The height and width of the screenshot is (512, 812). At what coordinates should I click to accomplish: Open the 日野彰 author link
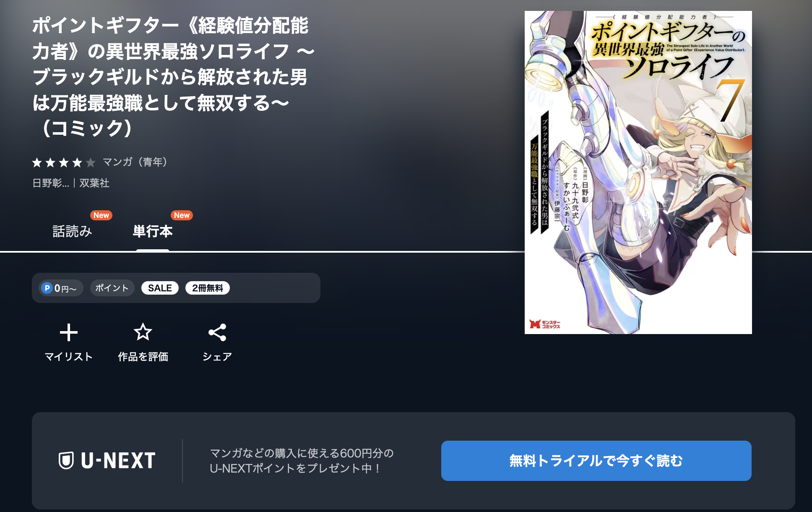click(x=51, y=183)
